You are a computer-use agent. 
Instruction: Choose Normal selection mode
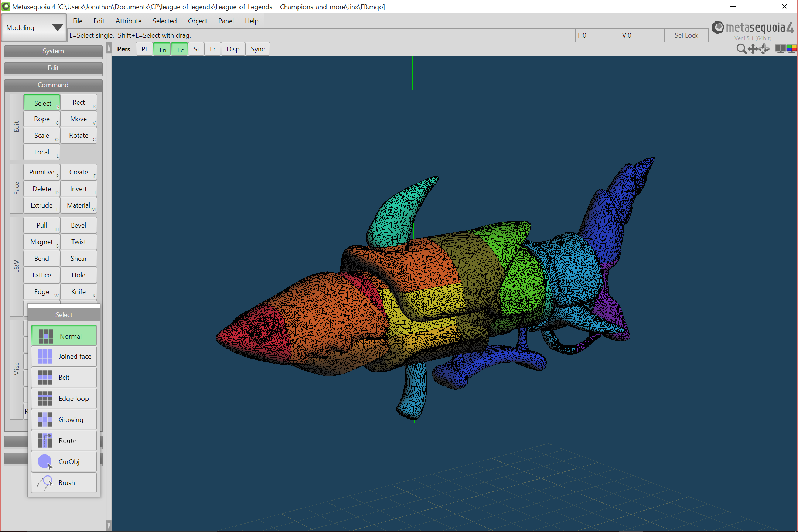[x=64, y=336]
